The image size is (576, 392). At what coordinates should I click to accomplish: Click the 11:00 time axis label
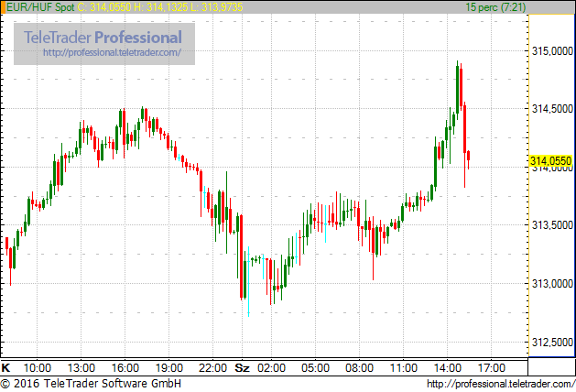403,368
